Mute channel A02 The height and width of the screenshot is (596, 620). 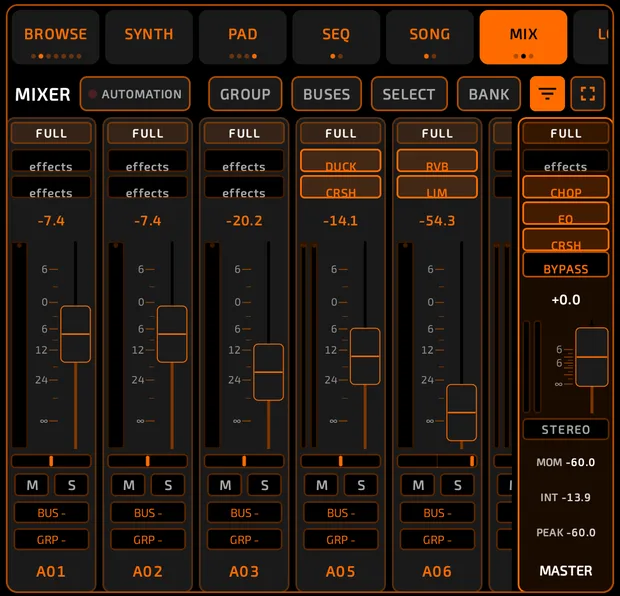[x=129, y=485]
